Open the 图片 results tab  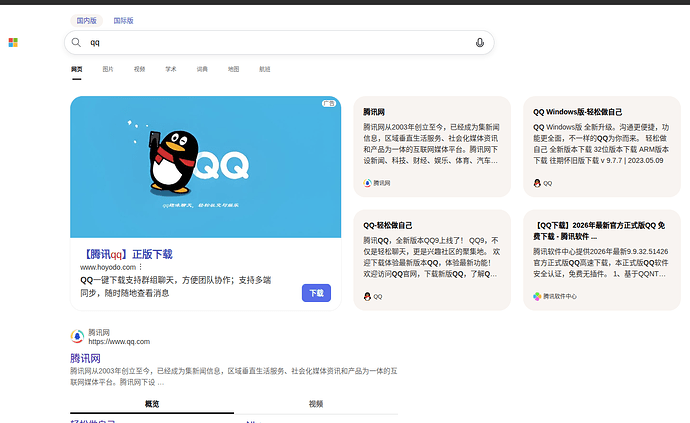108,69
